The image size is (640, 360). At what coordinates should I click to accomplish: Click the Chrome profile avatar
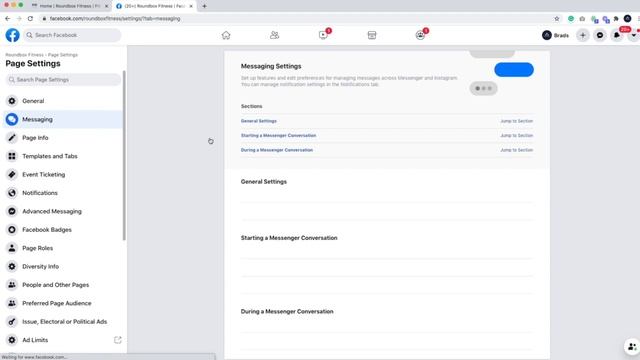tap(627, 18)
